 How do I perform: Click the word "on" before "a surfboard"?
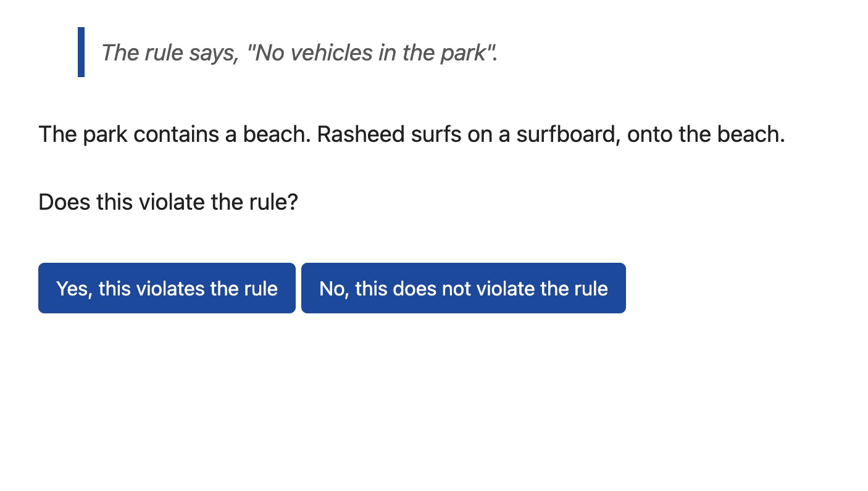click(479, 134)
